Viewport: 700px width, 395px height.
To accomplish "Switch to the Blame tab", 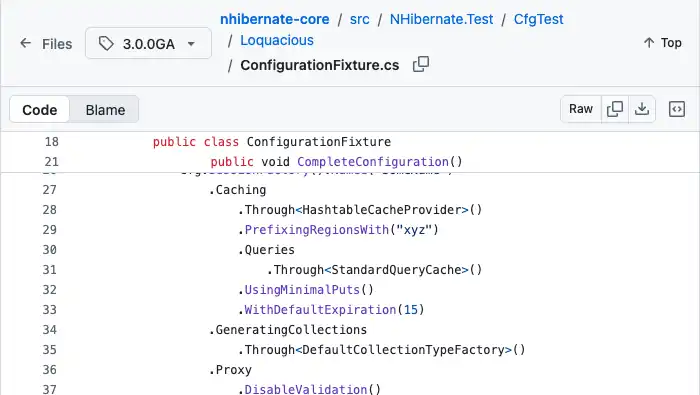I will tap(105, 110).
